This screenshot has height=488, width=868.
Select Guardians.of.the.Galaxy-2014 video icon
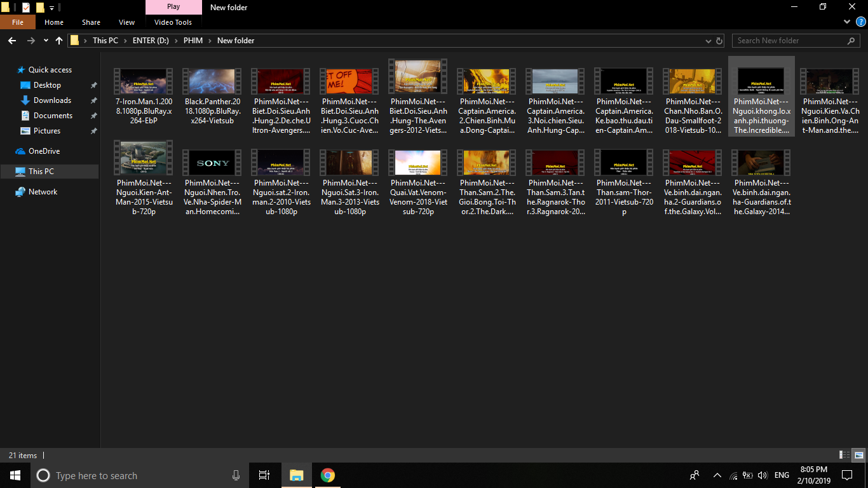tap(761, 163)
